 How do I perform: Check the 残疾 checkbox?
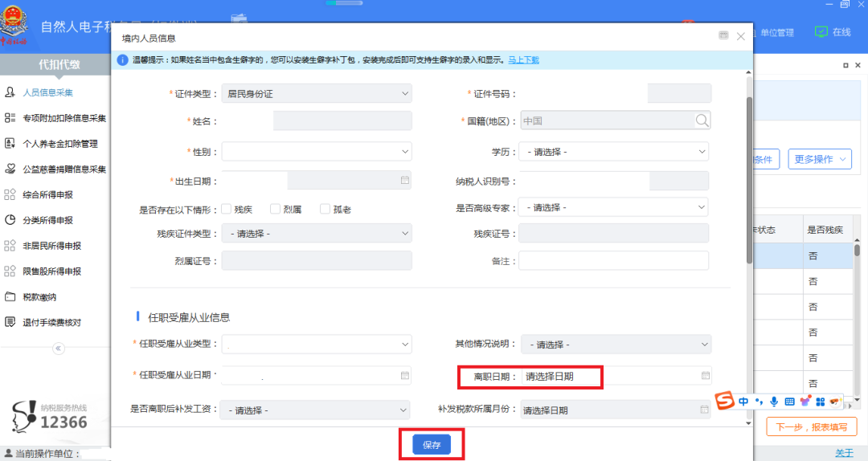point(227,209)
